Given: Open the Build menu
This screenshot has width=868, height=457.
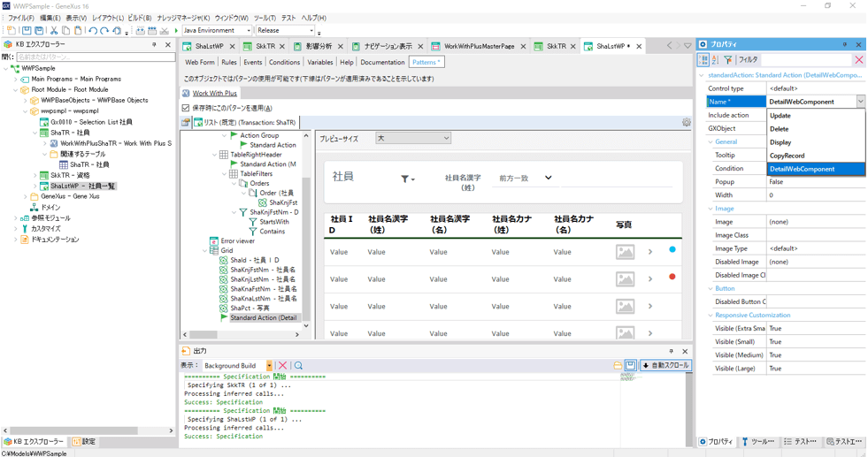Looking at the screenshot, I should [140, 19].
